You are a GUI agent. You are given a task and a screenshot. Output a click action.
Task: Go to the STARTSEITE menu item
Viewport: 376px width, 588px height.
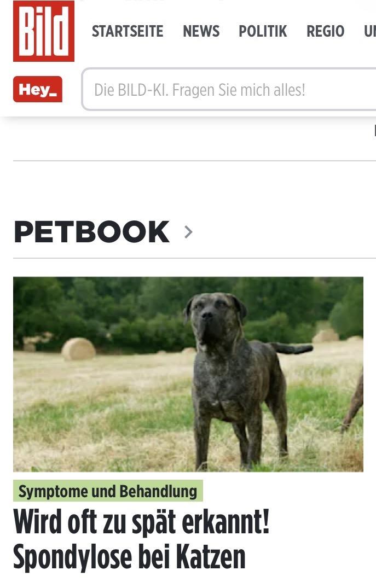(x=128, y=31)
